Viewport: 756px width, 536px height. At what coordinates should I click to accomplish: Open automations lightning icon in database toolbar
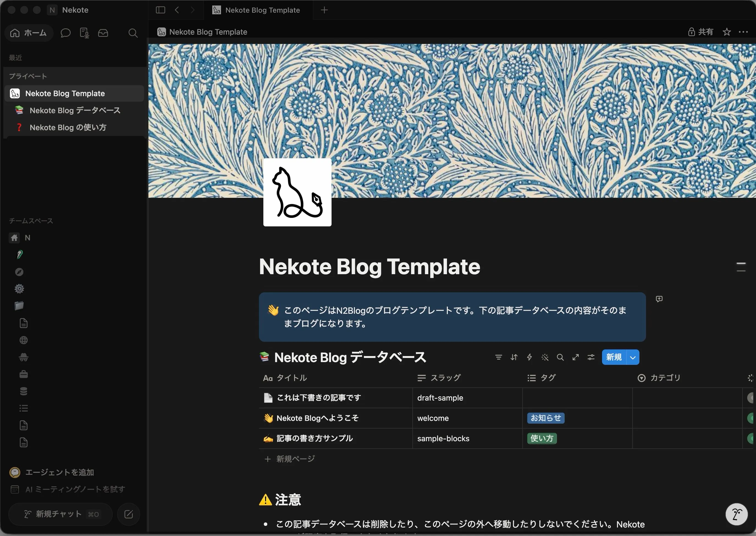(x=529, y=357)
